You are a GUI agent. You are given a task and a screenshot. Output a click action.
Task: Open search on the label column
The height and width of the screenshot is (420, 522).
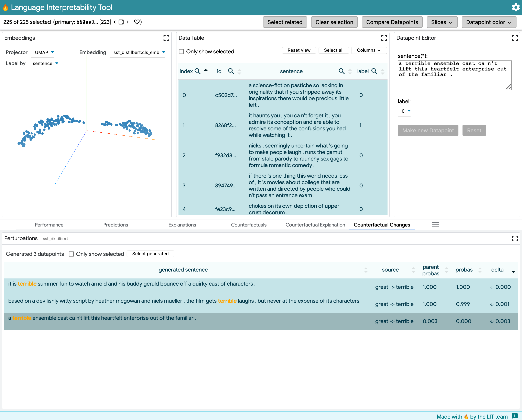[x=374, y=71]
